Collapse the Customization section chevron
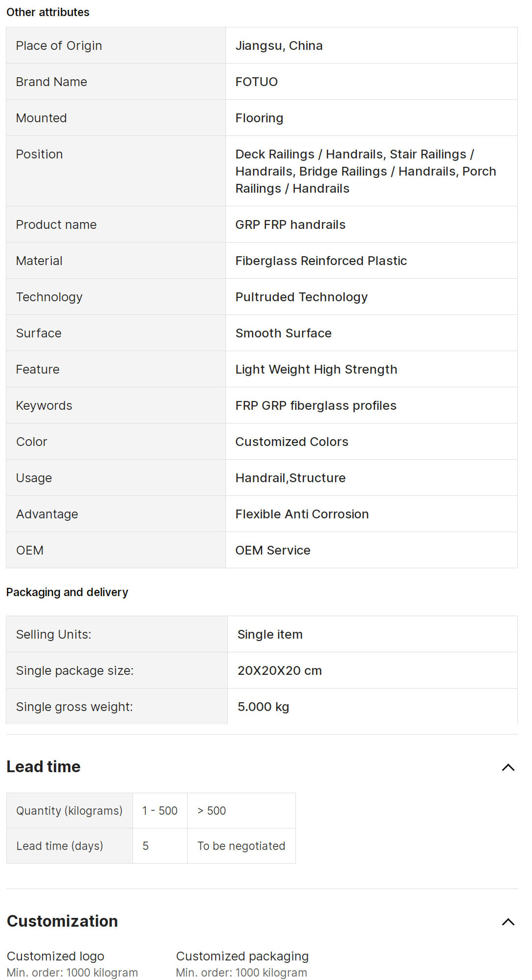 point(508,922)
